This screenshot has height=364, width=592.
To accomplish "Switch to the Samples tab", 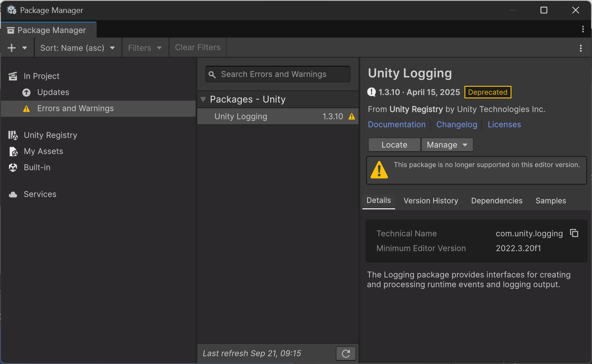I will [x=551, y=201].
